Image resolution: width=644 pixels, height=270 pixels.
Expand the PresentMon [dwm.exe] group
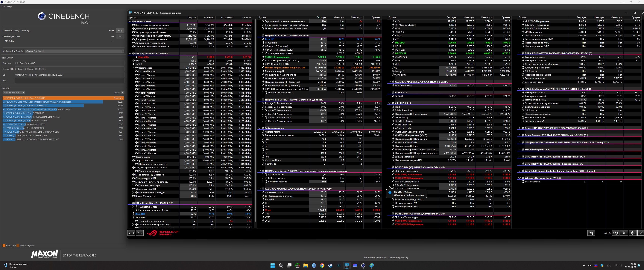click(x=520, y=149)
